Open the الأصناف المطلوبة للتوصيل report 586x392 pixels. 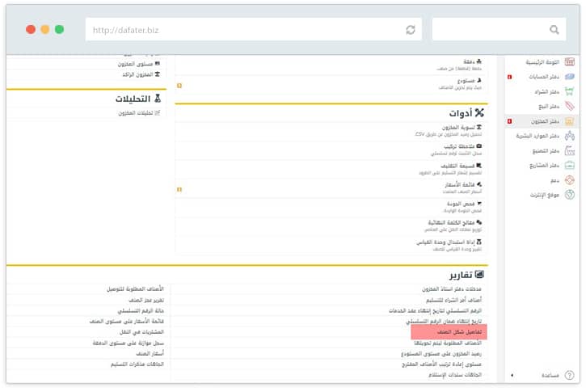135,289
